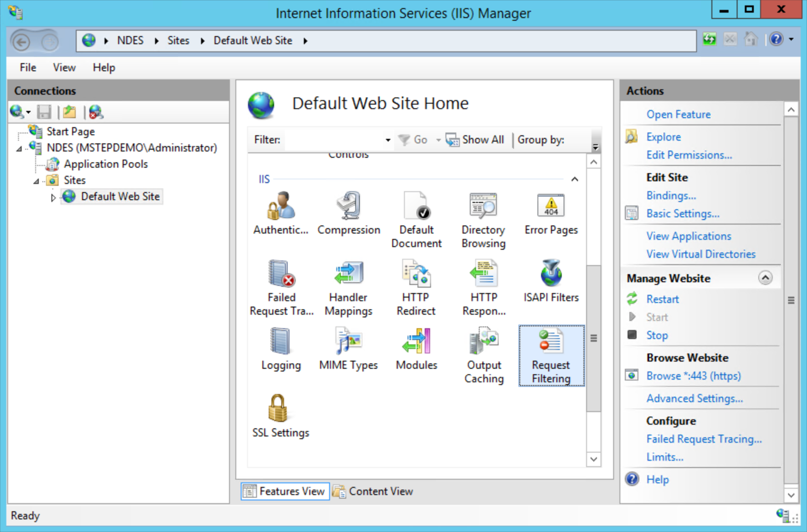
Task: Expand the Group by toolbar overflow
Action: click(x=596, y=147)
